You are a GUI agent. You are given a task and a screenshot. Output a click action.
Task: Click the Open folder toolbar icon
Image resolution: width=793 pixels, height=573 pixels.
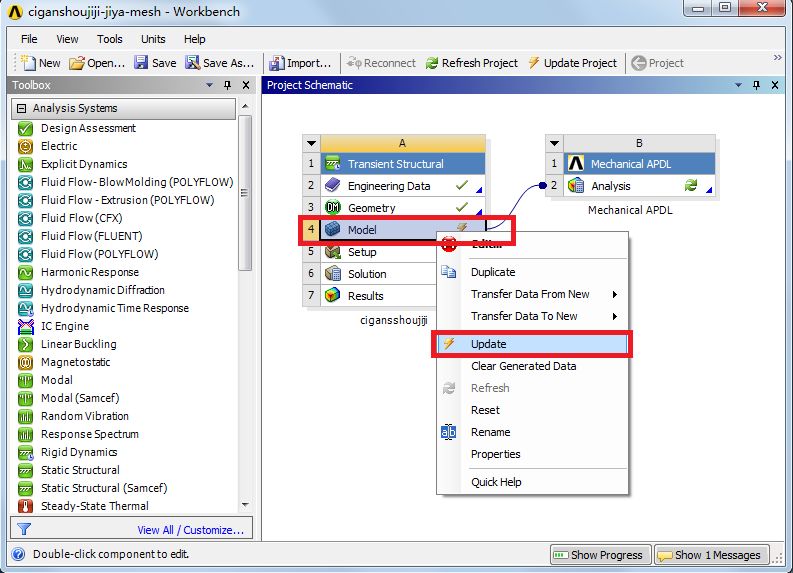pos(77,63)
